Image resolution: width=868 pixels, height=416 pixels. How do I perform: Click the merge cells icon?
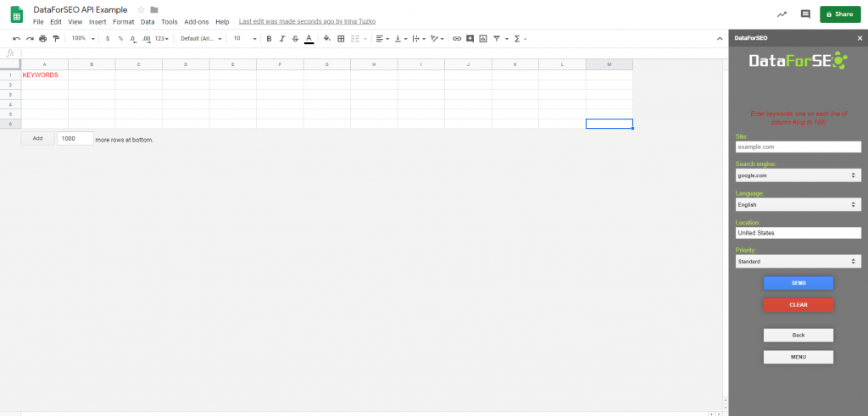click(355, 39)
